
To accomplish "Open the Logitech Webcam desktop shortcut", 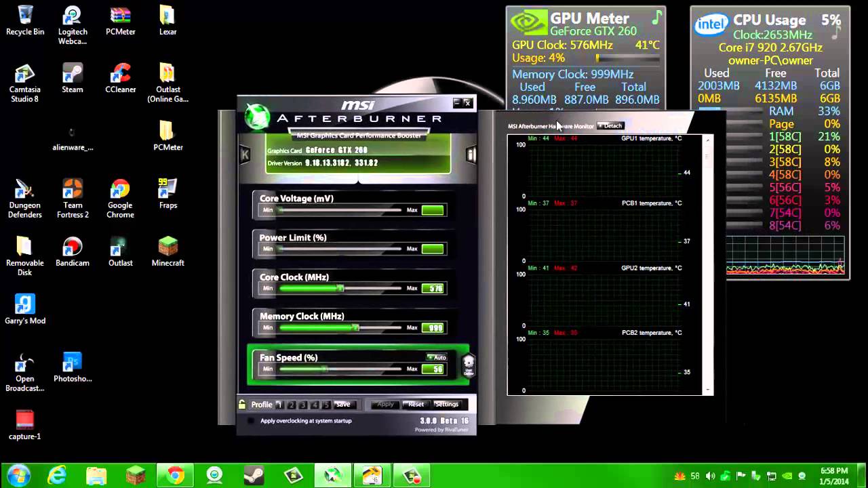I will 73,26.
